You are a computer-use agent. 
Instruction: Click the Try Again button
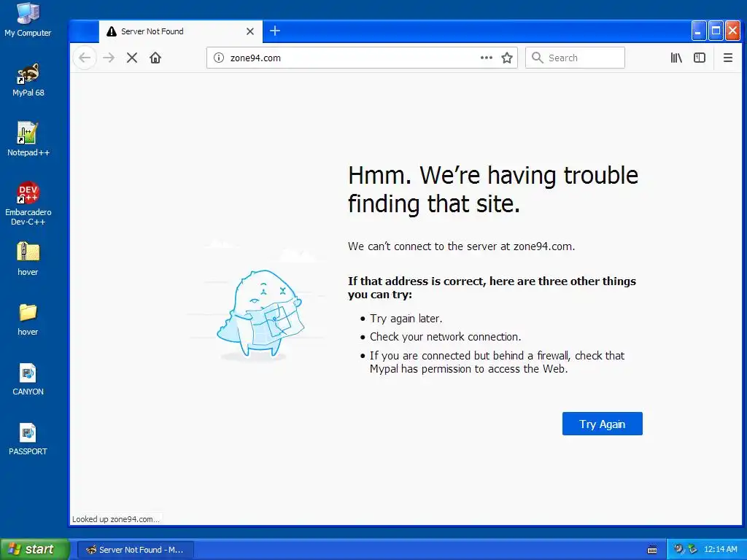coord(602,424)
